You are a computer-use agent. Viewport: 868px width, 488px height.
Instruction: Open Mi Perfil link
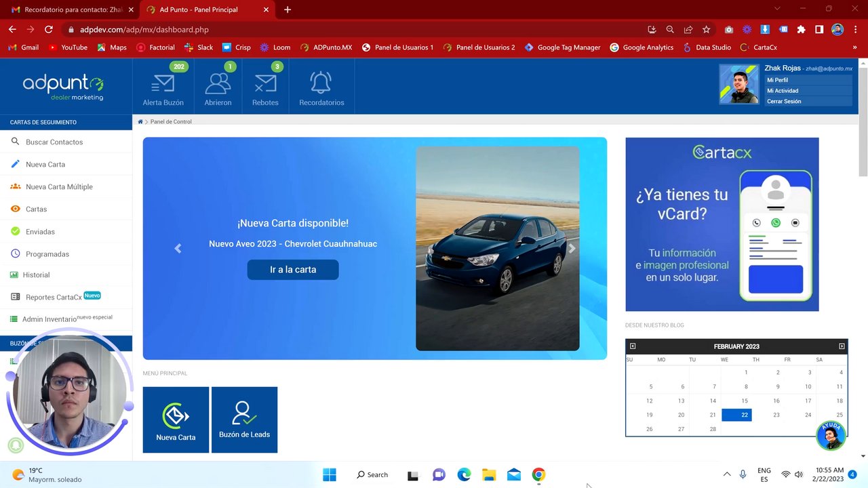[777, 80]
